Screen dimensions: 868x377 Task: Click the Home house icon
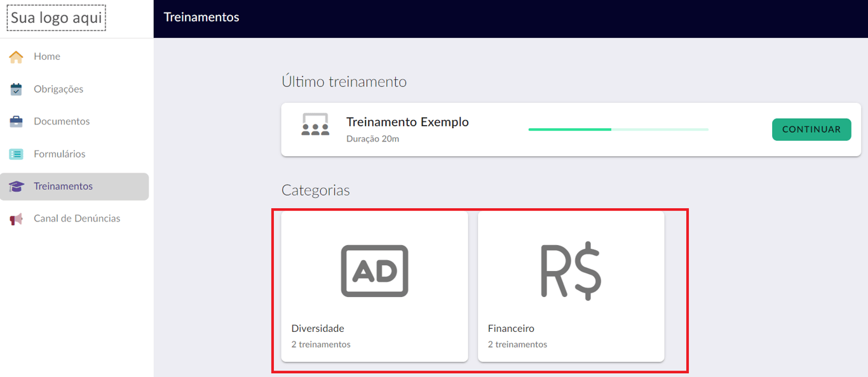point(16,56)
